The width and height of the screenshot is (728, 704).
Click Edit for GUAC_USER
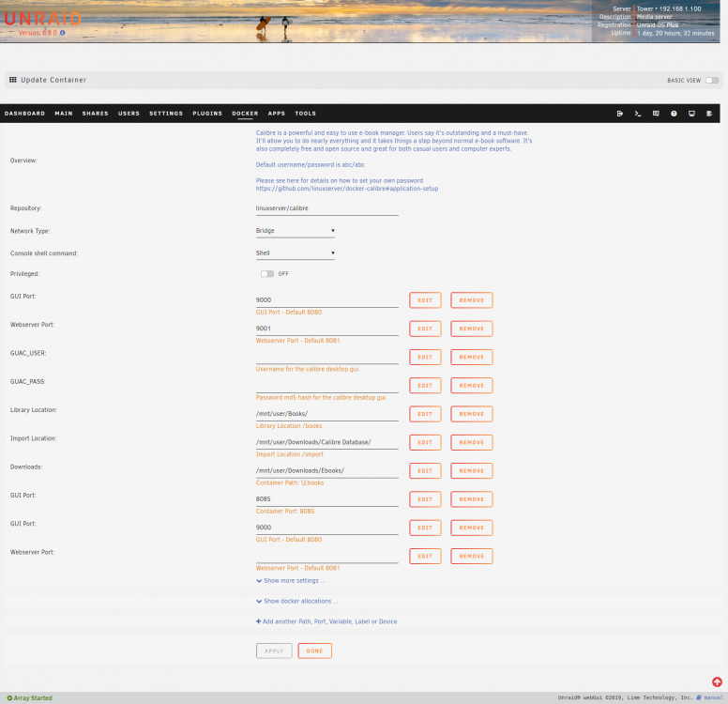tap(425, 357)
